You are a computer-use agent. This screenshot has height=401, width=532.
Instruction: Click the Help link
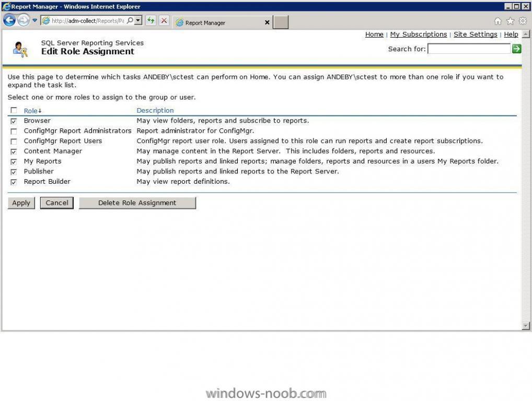[x=511, y=34]
